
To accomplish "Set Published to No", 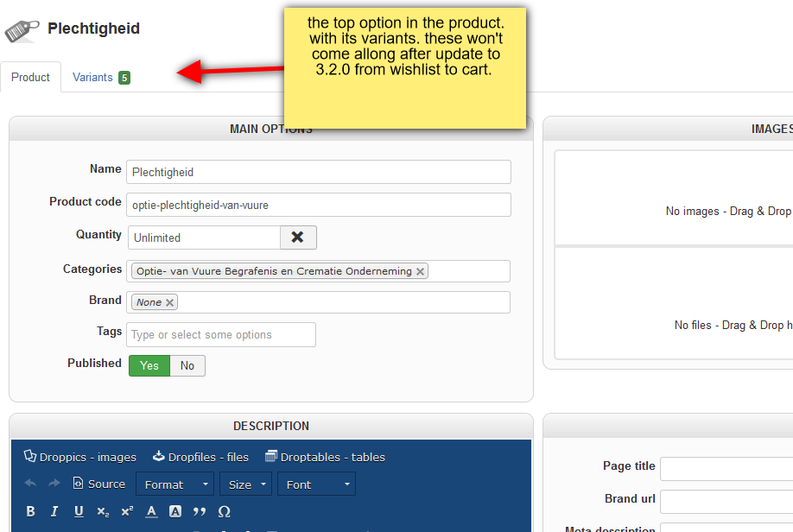I will (187, 365).
